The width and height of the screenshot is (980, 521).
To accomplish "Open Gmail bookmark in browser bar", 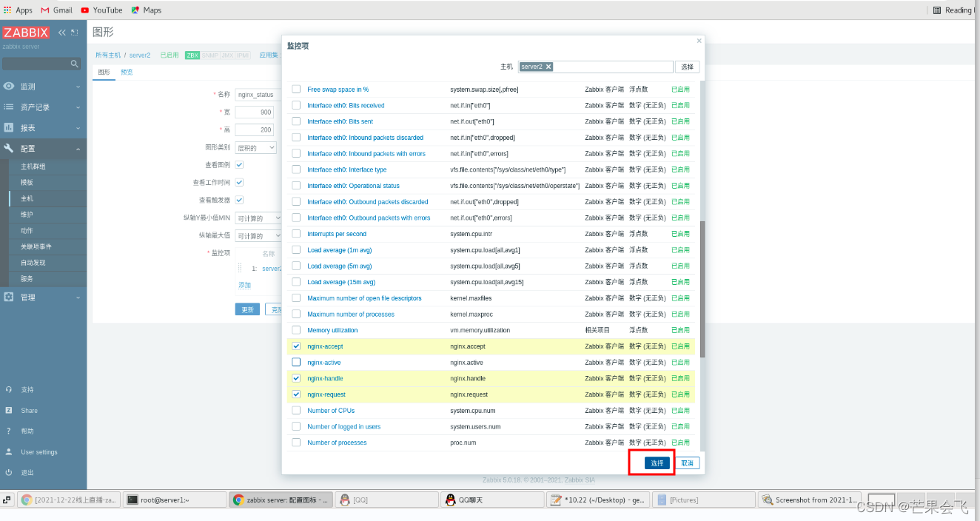I will point(56,10).
